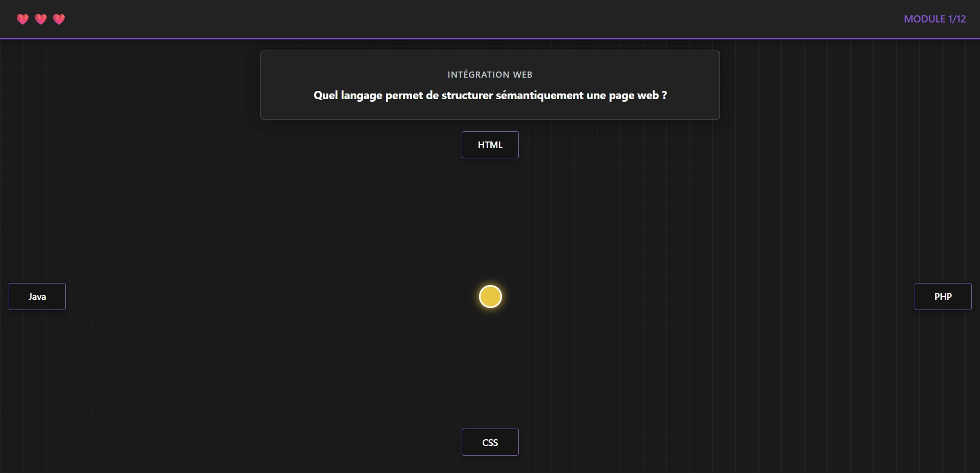The image size is (980, 473).
Task: Choose the CSS answer
Action: [490, 442]
